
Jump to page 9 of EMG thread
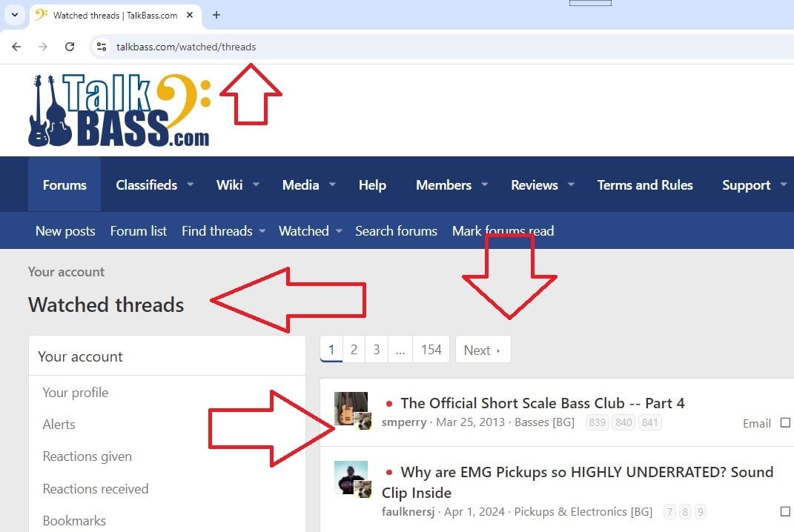[x=701, y=512]
